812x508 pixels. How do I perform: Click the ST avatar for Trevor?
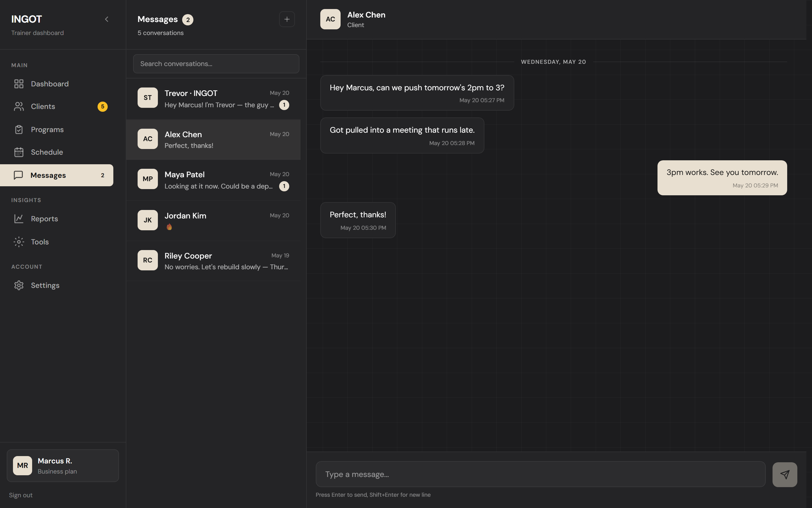148,98
